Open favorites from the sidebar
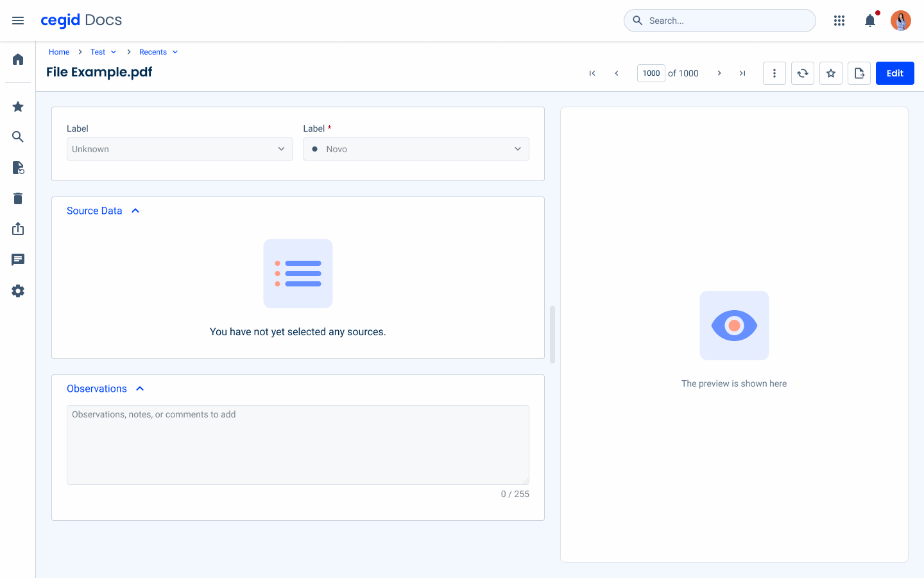 pos(17,106)
